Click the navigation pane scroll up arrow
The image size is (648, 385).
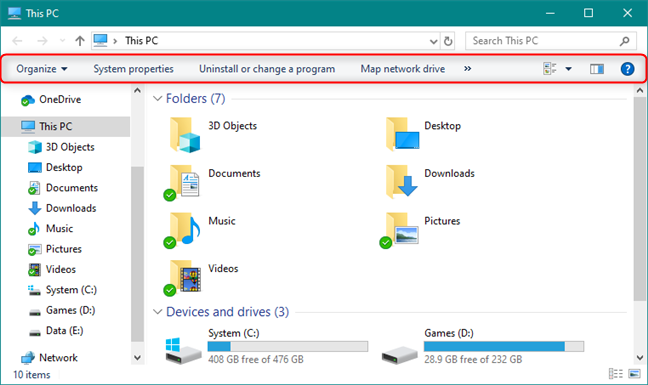pyautogui.click(x=138, y=90)
